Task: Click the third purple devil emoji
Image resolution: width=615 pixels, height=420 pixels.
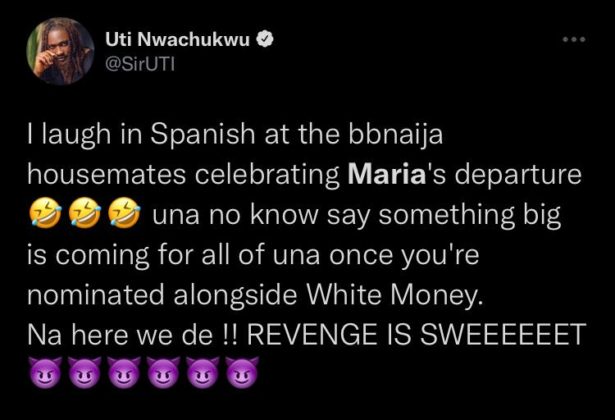Action: [x=124, y=373]
